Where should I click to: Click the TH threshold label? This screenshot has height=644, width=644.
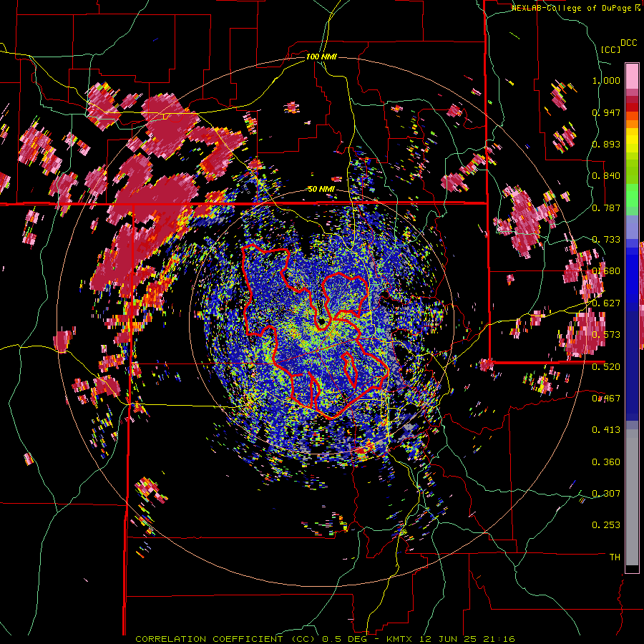point(615,557)
